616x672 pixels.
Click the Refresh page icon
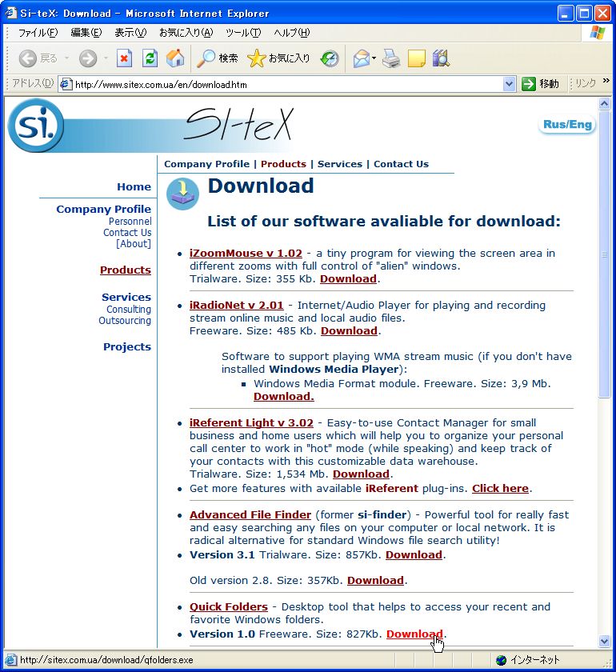150,58
